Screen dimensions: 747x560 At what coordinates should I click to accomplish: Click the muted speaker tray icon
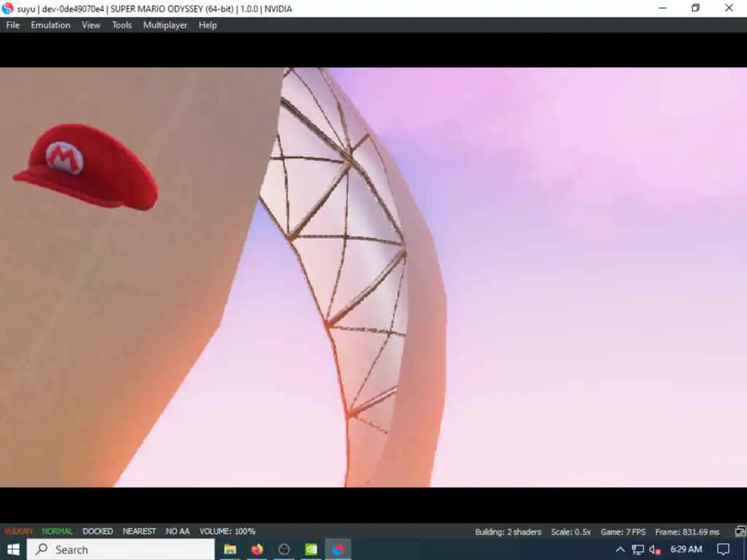(655, 550)
